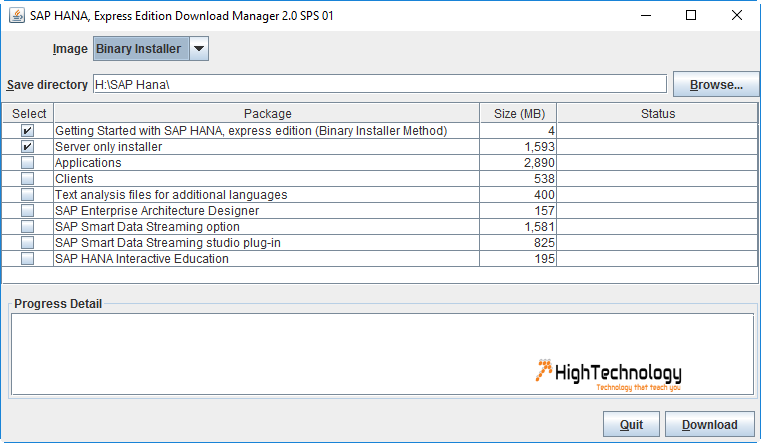The height and width of the screenshot is (443, 761).
Task: Click the Status column header
Action: tap(658, 114)
